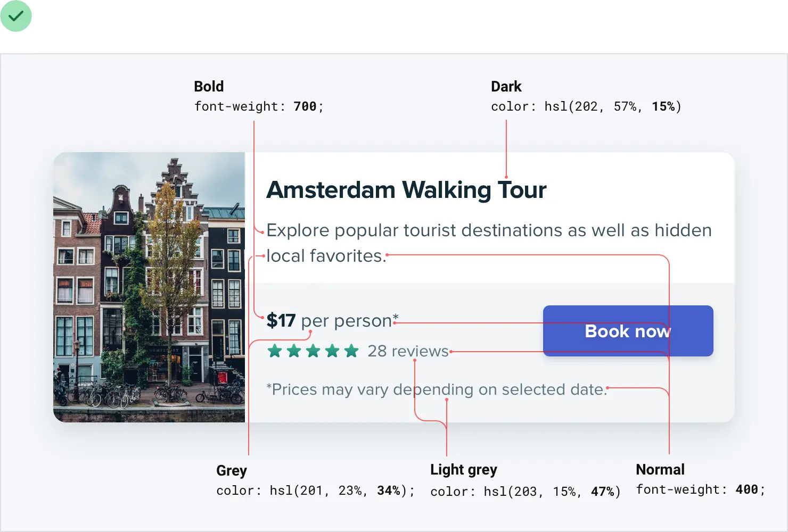Select the fifth rating star
The width and height of the screenshot is (788, 532).
[351, 351]
